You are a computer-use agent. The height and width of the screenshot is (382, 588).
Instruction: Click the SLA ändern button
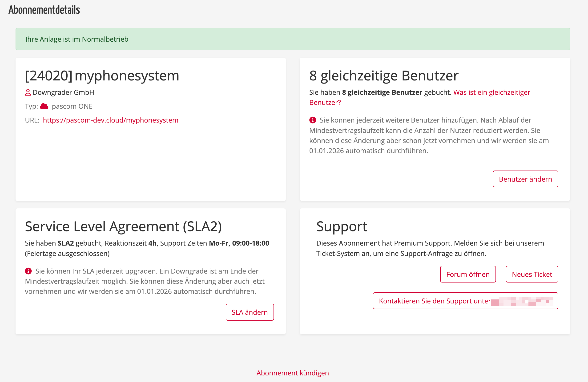[250, 312]
